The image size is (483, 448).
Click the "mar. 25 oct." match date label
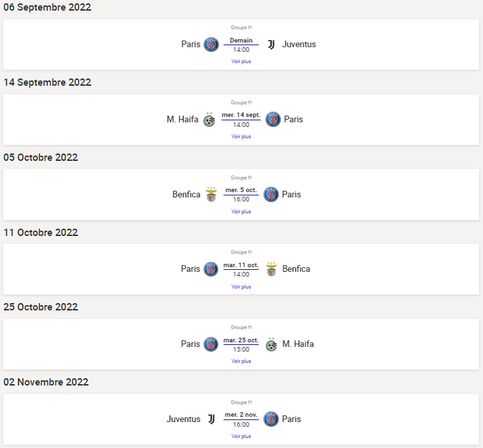241,340
